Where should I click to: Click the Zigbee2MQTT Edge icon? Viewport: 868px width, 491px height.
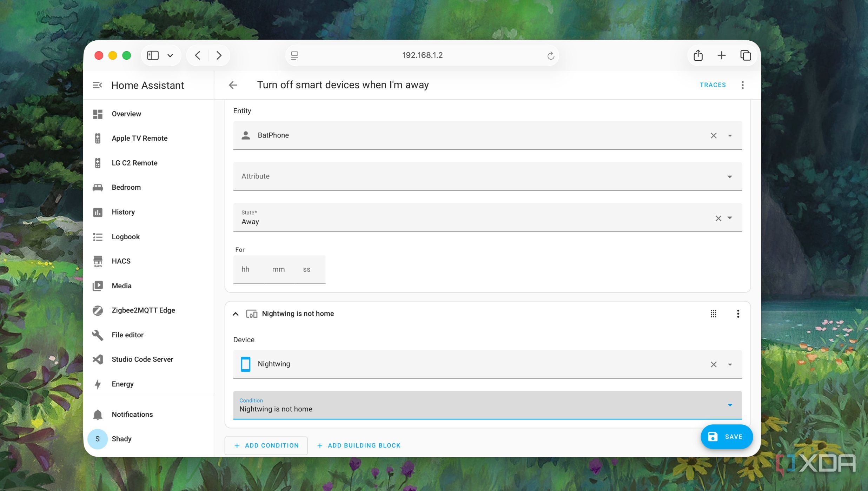[x=98, y=310]
